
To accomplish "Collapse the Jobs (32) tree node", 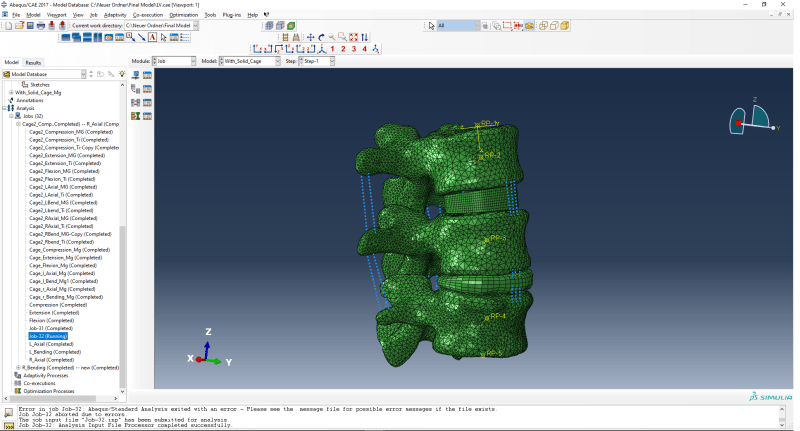I will pyautogui.click(x=11, y=116).
